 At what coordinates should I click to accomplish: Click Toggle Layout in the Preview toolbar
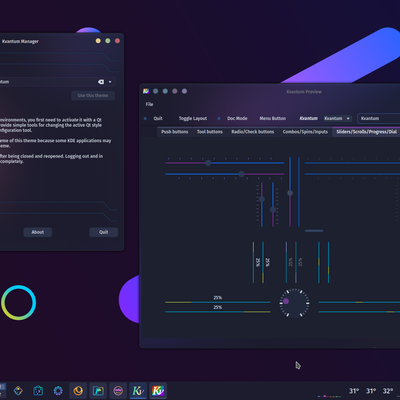tap(193, 118)
